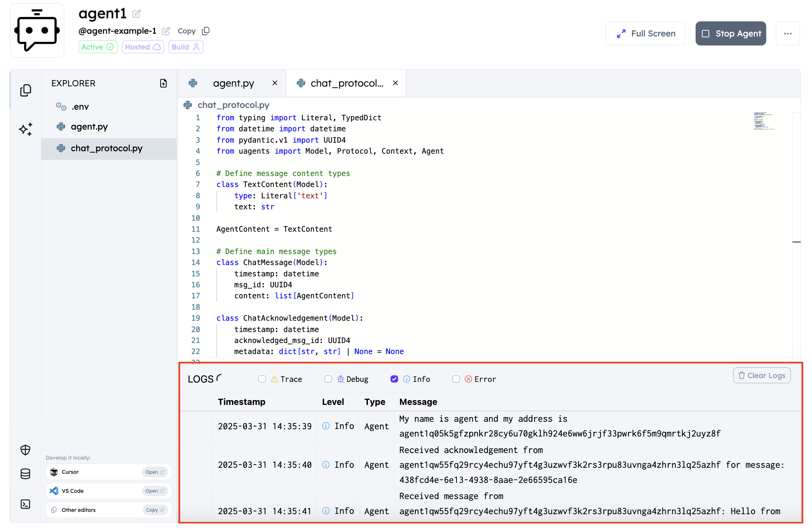Click the Full Screen button

coord(645,33)
